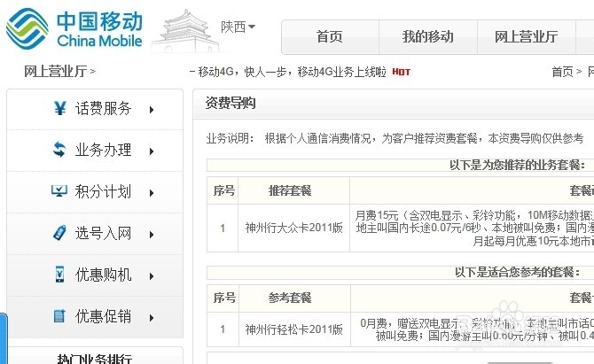The width and height of the screenshot is (594, 364).
Task: Switch to the 网上营业厅 navigation tab
Action: (527, 37)
